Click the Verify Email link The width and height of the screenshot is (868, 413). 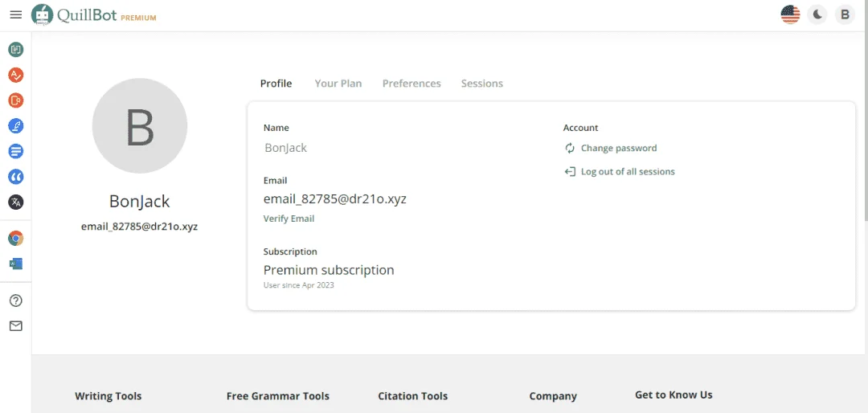(289, 219)
